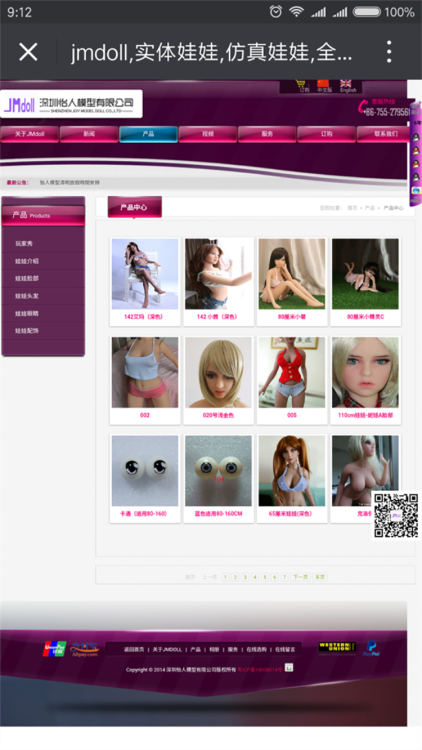Tap the Alipay logo in footer

pyautogui.click(x=84, y=649)
